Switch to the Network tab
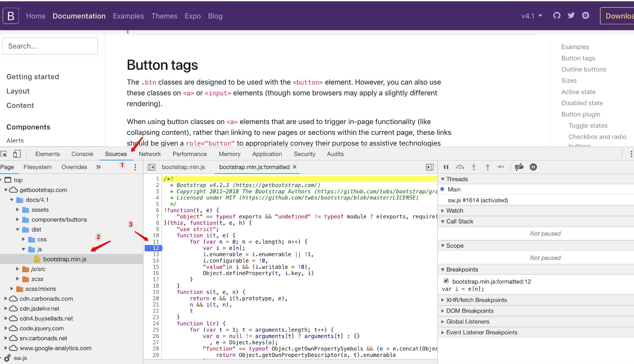Screen dimensions: 634x364 point(150,154)
